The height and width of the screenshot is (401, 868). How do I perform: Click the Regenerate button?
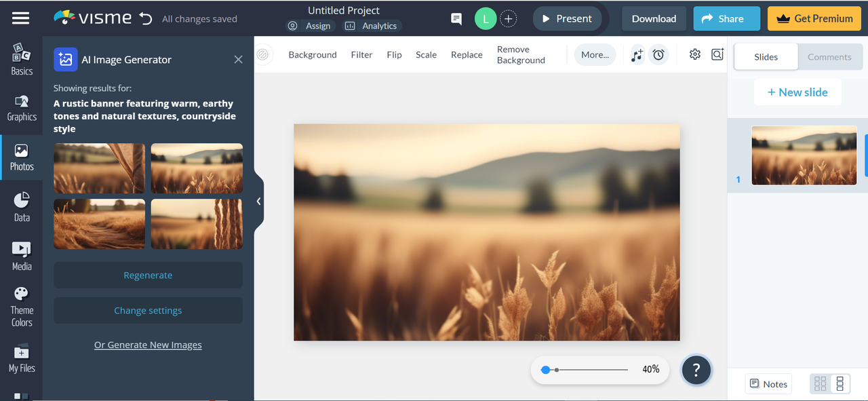point(148,275)
